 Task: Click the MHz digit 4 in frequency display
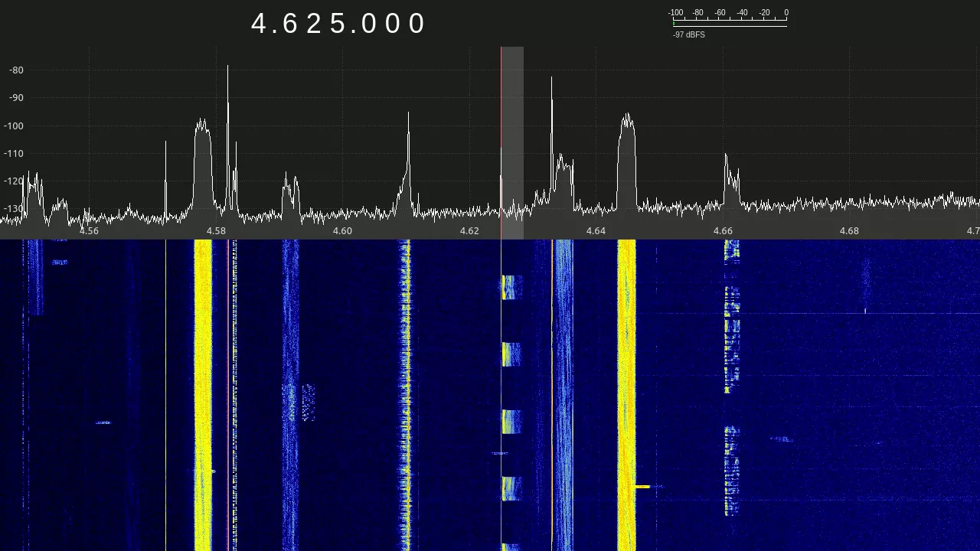click(260, 24)
